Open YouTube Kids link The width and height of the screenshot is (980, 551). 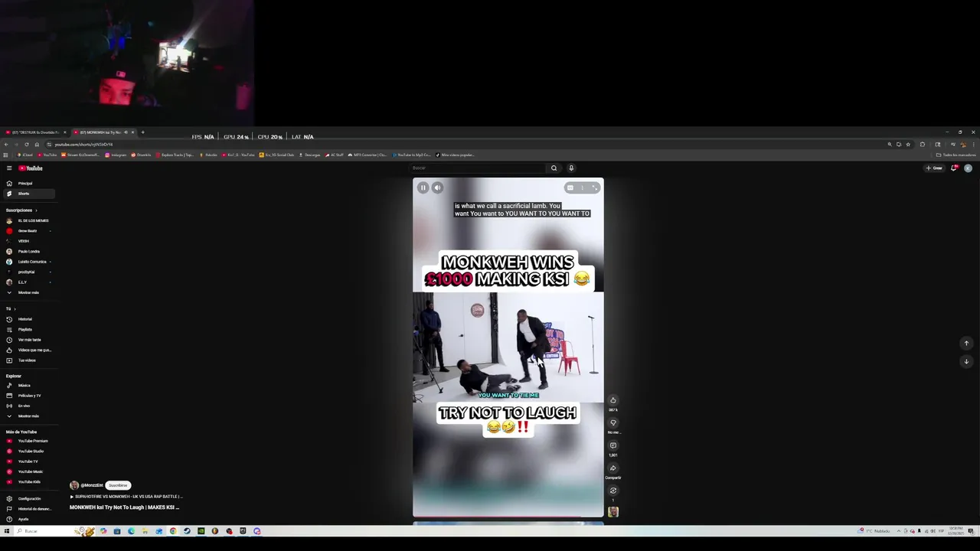[x=28, y=482]
